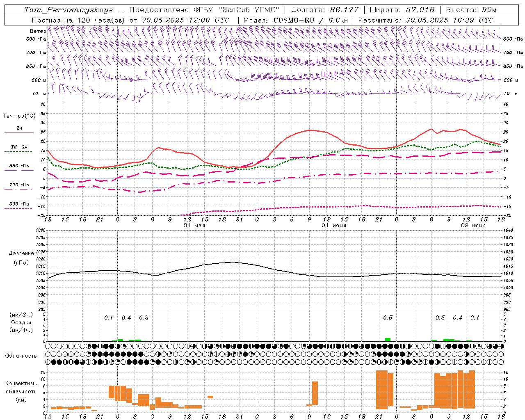Click the "500 гПа" entry in the temperature legend
Viewport: 525px width, 420px height.
19,204
